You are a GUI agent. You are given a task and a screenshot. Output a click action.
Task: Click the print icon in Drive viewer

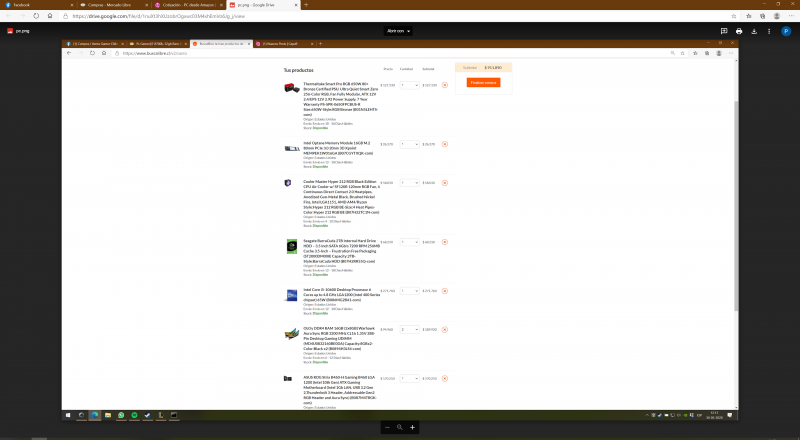739,31
